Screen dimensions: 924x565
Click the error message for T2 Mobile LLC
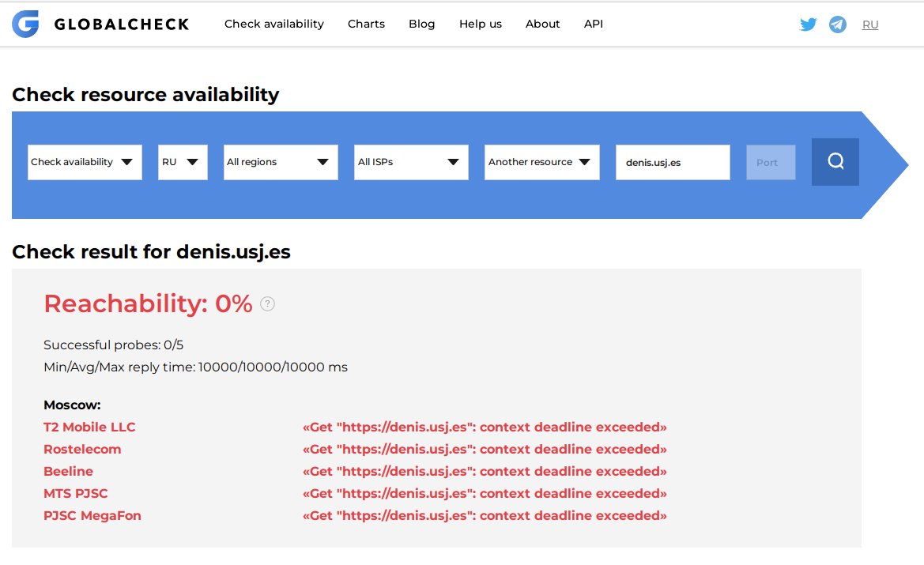click(485, 428)
